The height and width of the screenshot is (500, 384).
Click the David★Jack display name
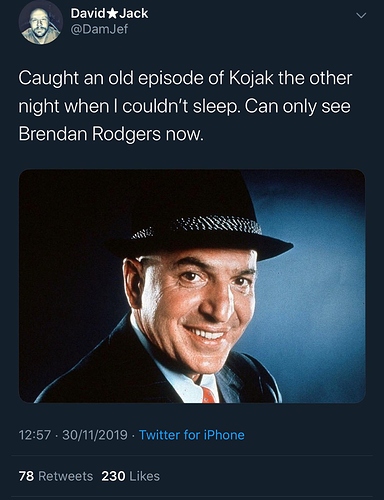tap(109, 13)
